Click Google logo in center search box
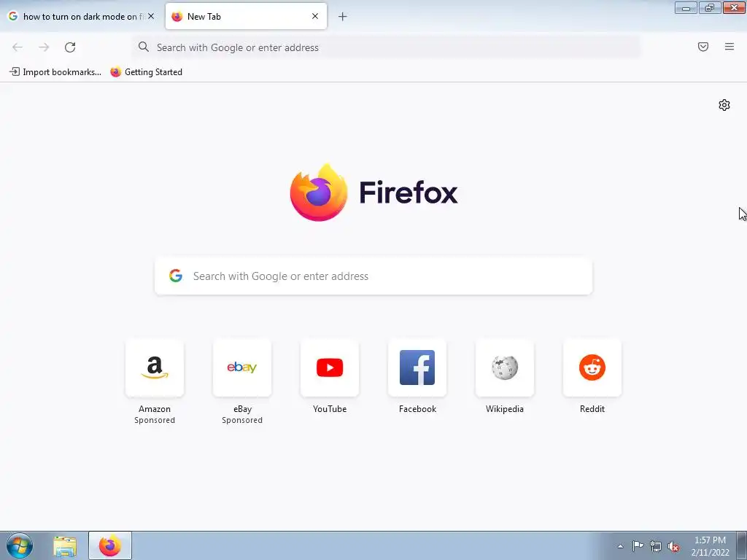The image size is (747, 560). [x=176, y=276]
